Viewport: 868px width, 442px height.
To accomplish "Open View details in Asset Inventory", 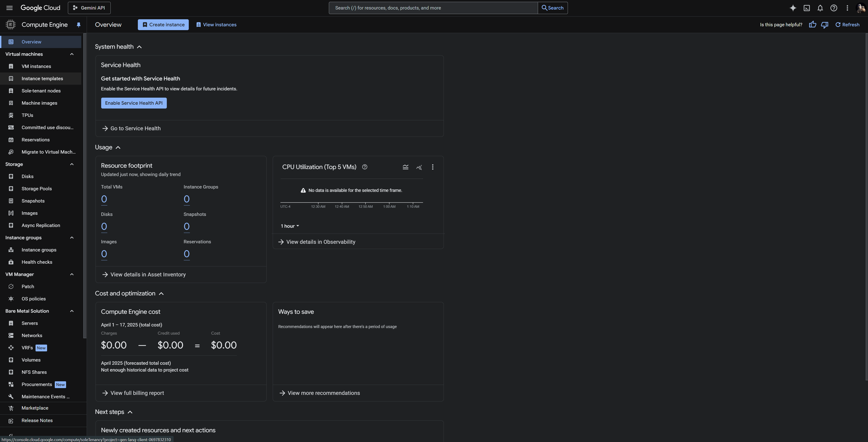I will pos(144,274).
